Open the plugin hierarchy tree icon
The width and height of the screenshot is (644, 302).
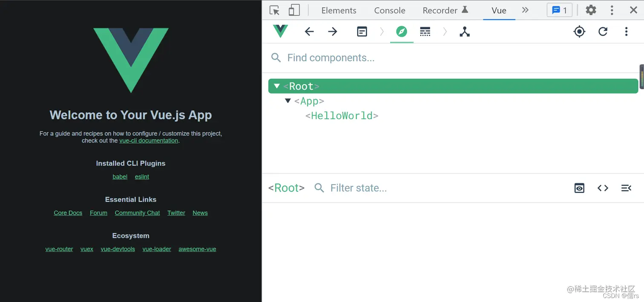tap(465, 31)
